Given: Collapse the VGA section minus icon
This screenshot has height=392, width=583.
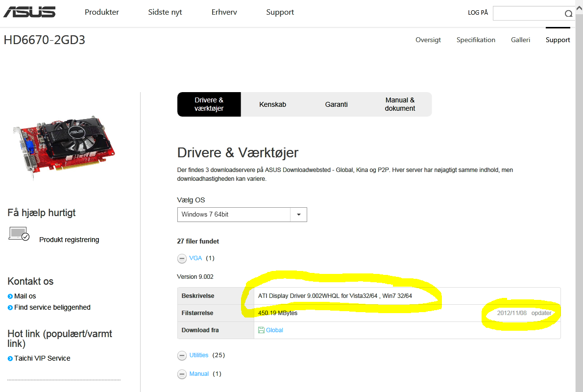Looking at the screenshot, I should 182,259.
